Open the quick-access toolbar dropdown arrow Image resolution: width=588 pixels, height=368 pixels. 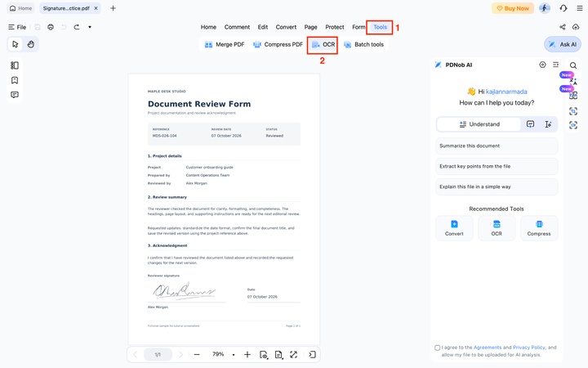coord(90,27)
